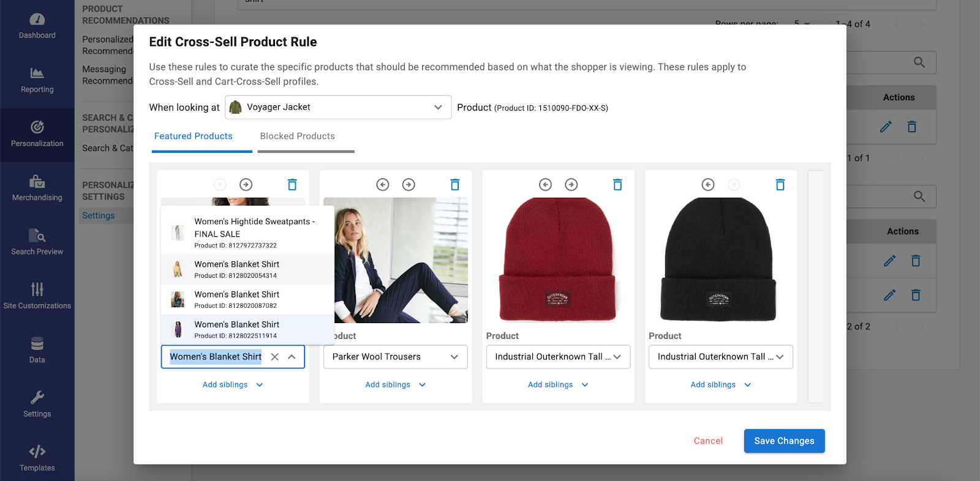Select Women's Blanket Shirt ID 8128020087082
This screenshot has height=481, width=980.
(x=247, y=299)
